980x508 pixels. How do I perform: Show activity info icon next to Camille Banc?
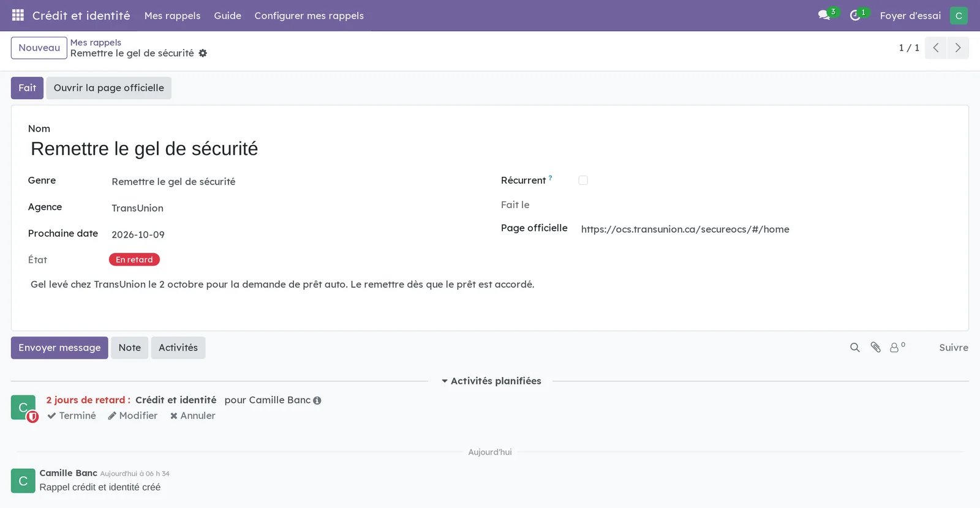coord(317,400)
